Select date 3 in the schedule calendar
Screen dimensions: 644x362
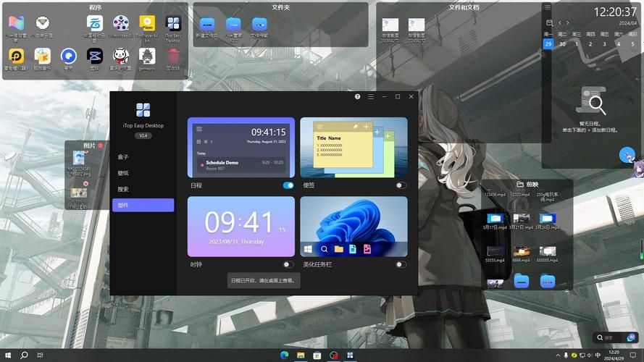pos(604,44)
